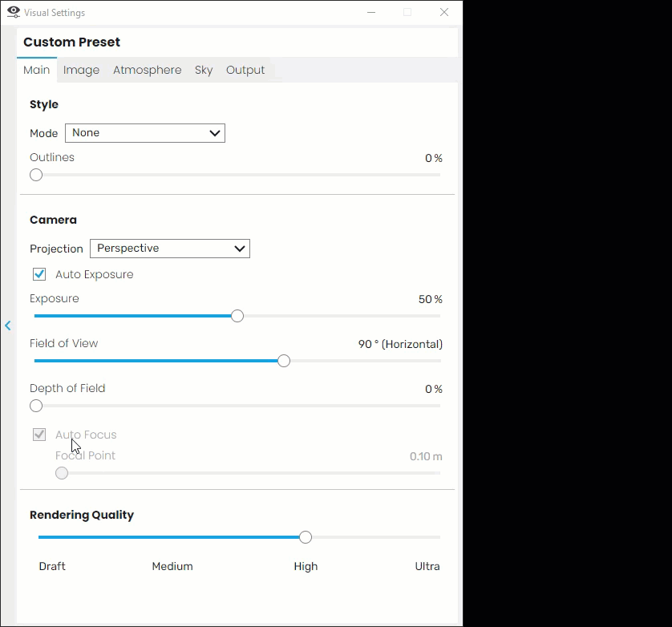Click the Field of View slider handle
This screenshot has height=627, width=672.
point(284,361)
